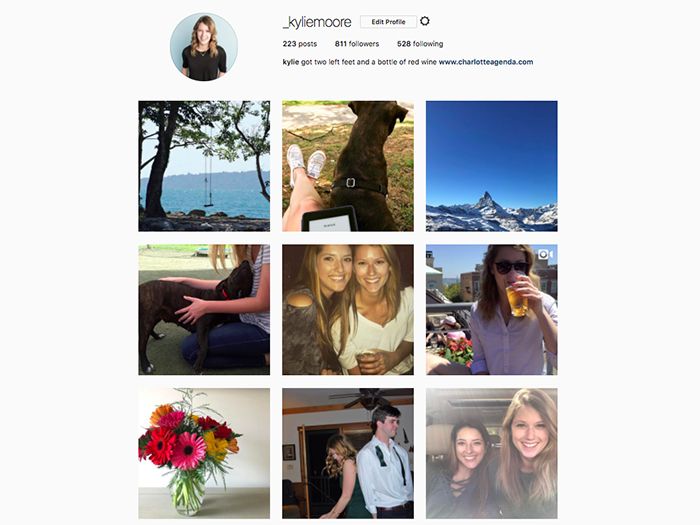Open the flower bouquet in vase photo
Screen dimensions: 700x525
click(x=204, y=454)
